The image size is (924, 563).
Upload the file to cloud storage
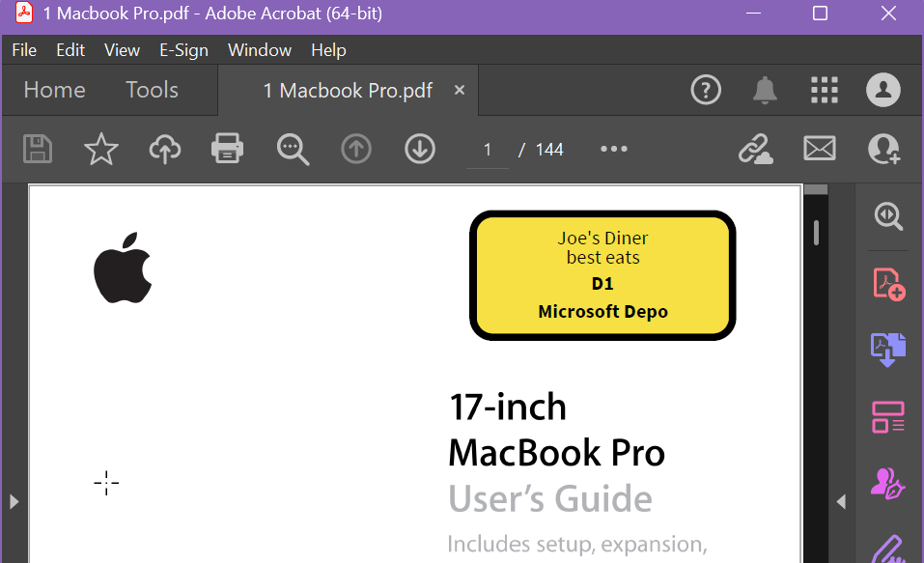pyautogui.click(x=165, y=149)
